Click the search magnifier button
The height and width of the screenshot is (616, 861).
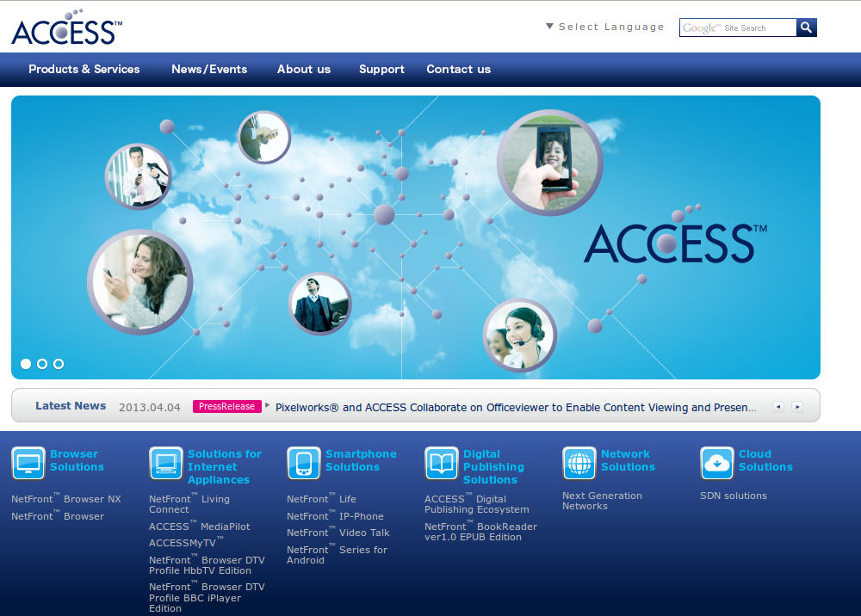point(806,28)
